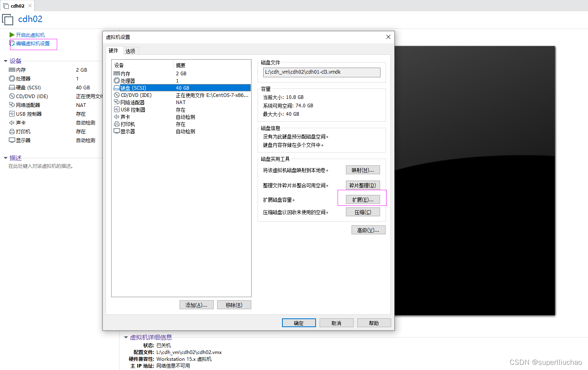Select the 打印机 printer device icon

point(117,124)
